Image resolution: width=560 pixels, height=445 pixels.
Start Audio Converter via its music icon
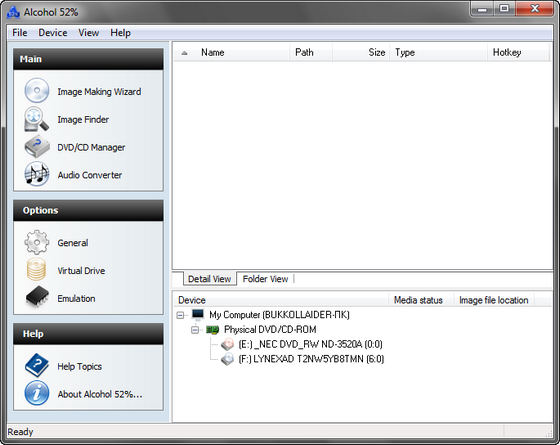click(37, 174)
